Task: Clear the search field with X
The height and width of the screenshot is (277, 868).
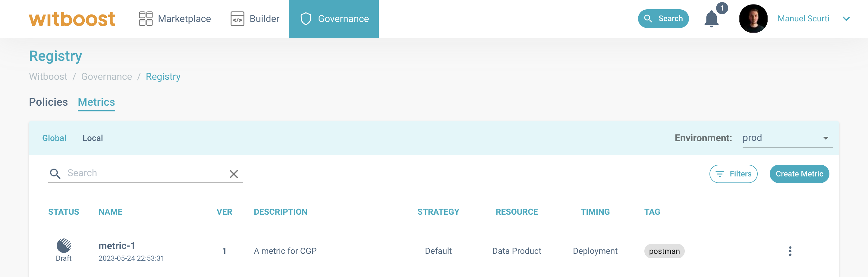Action: (x=234, y=174)
